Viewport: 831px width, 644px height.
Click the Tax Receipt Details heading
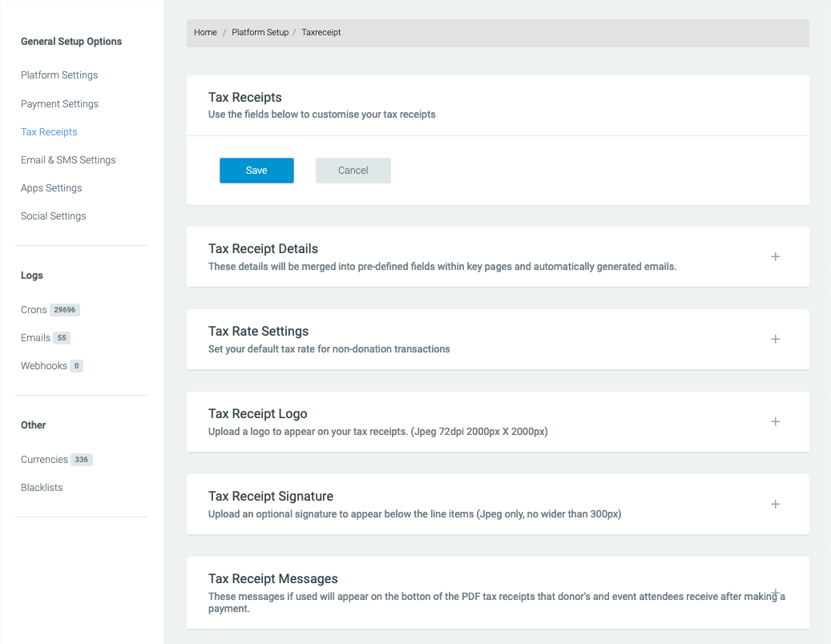coord(263,249)
